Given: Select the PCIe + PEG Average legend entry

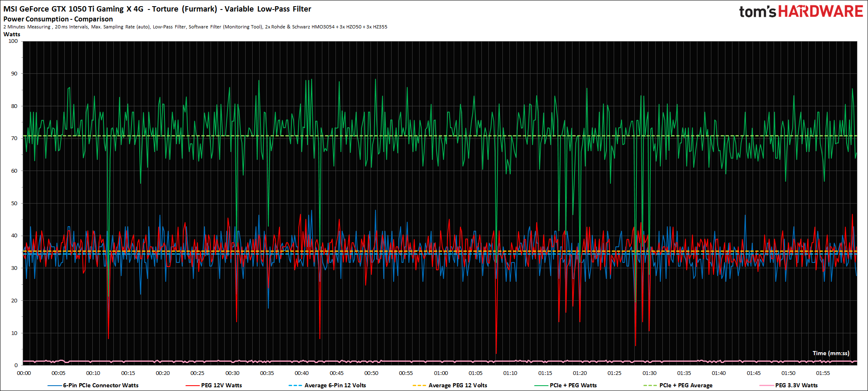Looking at the screenshot, I should (685, 386).
